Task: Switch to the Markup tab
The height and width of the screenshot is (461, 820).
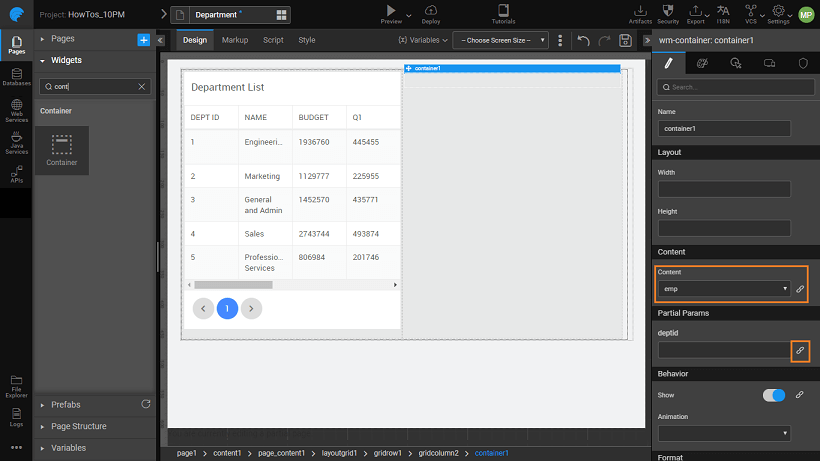Action: 235,40
